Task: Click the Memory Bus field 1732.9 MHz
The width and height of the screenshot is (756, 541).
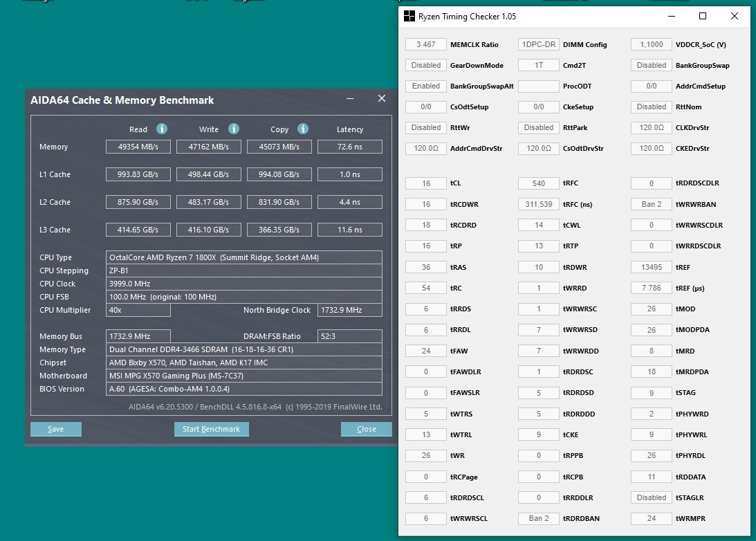Action: click(138, 336)
